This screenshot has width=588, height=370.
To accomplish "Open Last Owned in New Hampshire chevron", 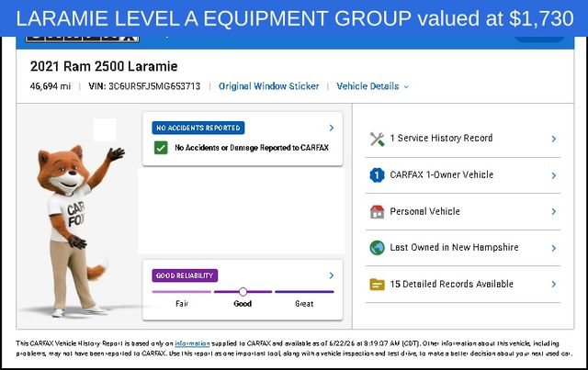I will point(553,248).
